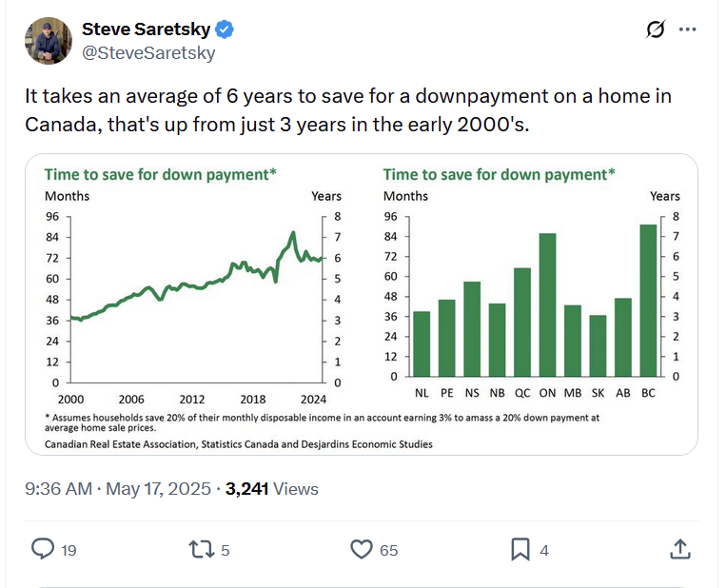This screenshot has height=588, width=726.
Task: Click the 19 replies count
Action: (x=69, y=550)
